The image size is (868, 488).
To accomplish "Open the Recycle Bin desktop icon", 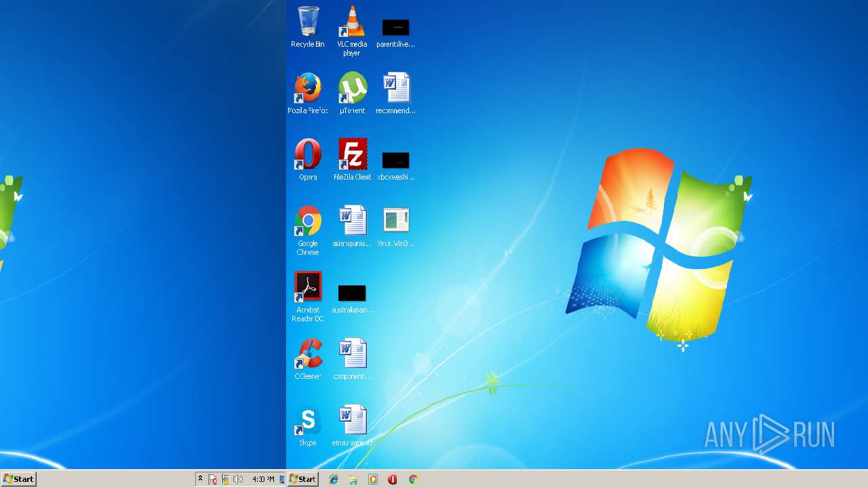I will [x=308, y=27].
